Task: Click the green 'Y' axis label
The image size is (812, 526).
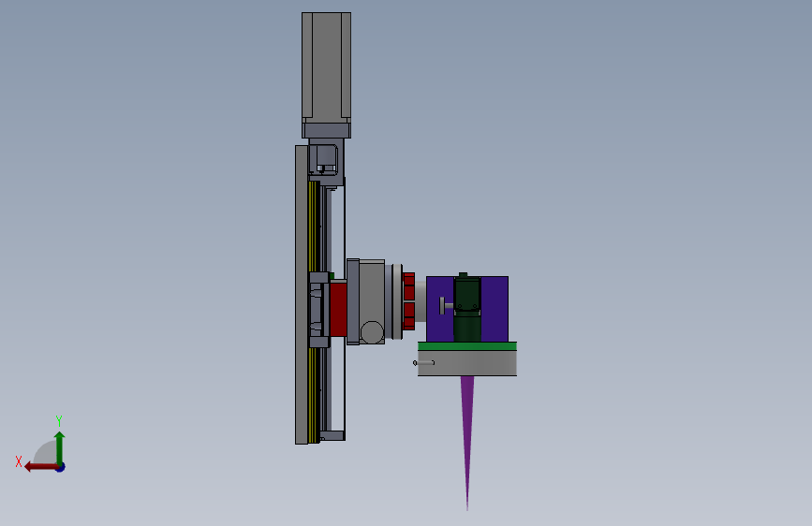Action: 59,420
